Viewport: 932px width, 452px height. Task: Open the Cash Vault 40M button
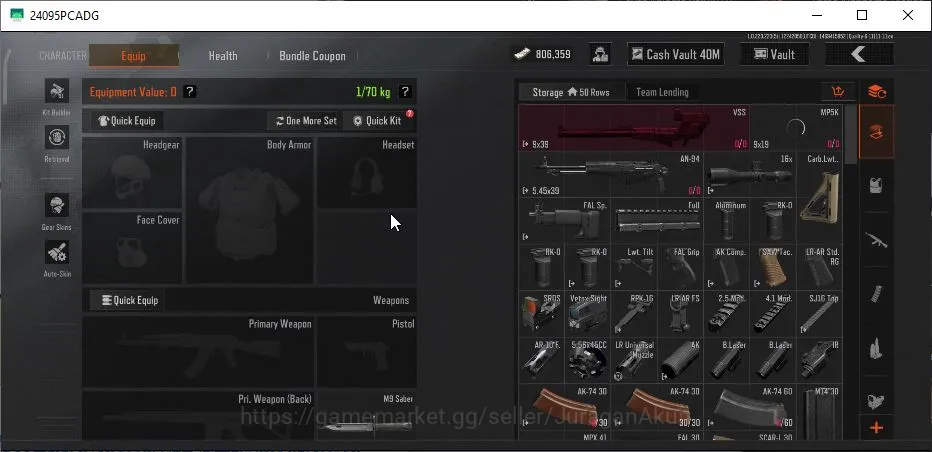click(x=676, y=55)
